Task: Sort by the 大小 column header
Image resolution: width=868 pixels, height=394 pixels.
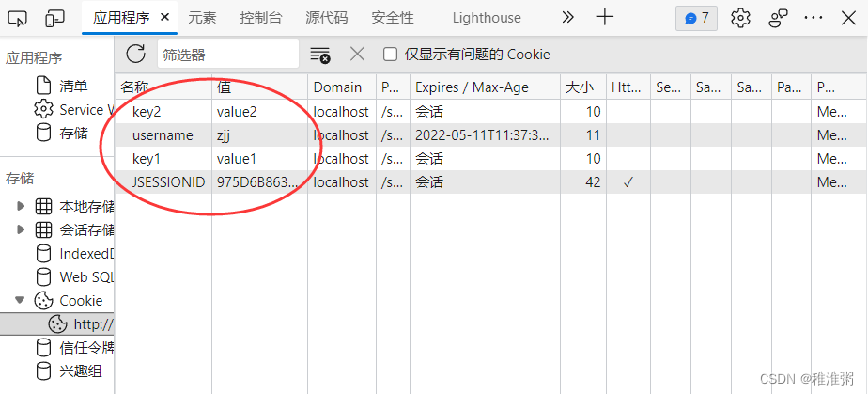Action: [x=583, y=87]
